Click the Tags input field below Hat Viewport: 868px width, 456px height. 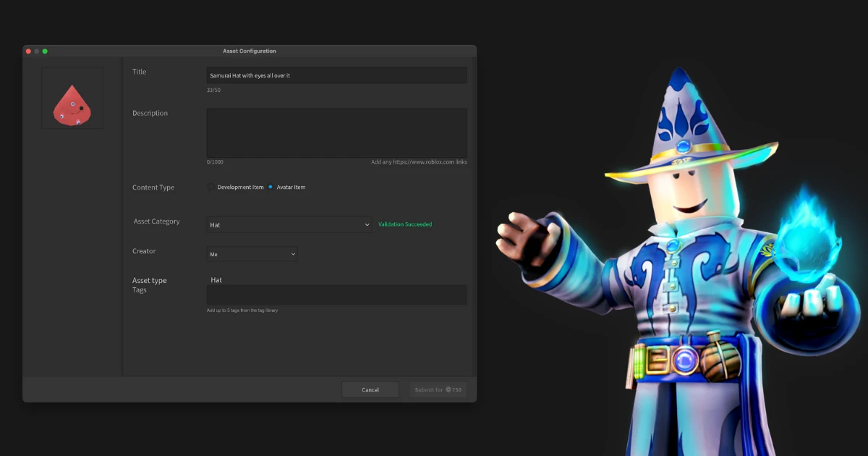336,295
